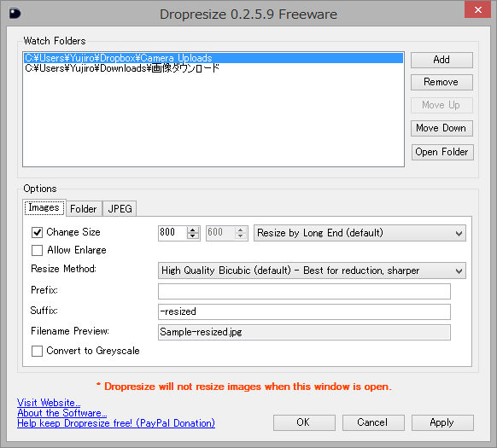Click the Remove button

tap(441, 83)
